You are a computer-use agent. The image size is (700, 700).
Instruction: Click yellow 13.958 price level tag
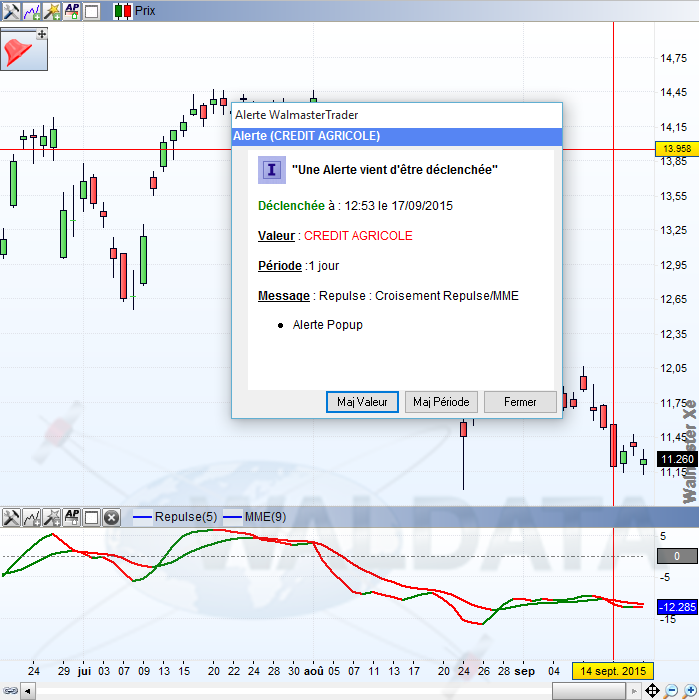(677, 149)
